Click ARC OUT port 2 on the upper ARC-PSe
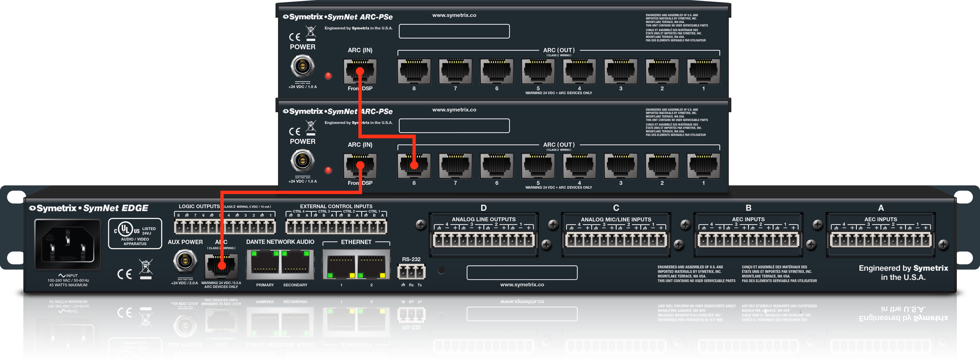Screen dimensions: 980x361 click(662, 72)
